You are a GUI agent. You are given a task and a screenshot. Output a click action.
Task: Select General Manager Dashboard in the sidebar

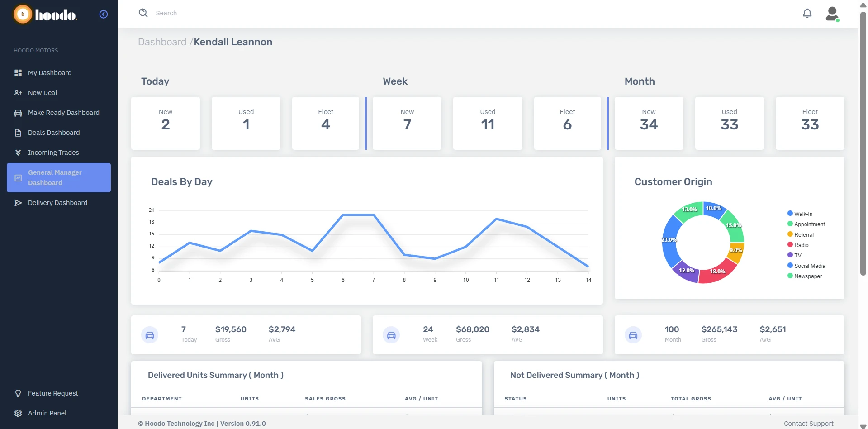pos(58,177)
